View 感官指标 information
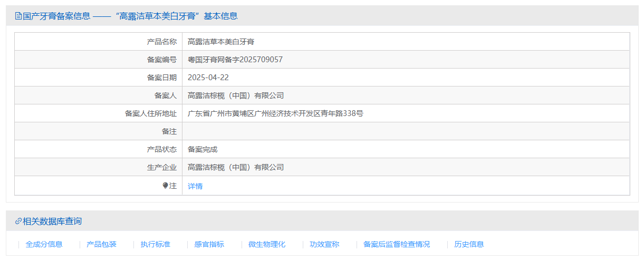The width and height of the screenshot is (644, 260). pyautogui.click(x=209, y=244)
